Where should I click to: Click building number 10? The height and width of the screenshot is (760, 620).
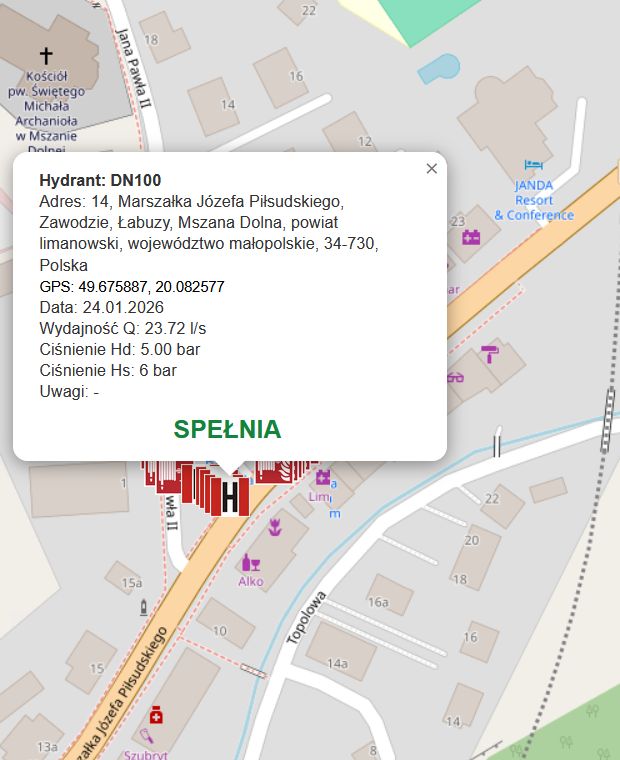[x=220, y=631]
